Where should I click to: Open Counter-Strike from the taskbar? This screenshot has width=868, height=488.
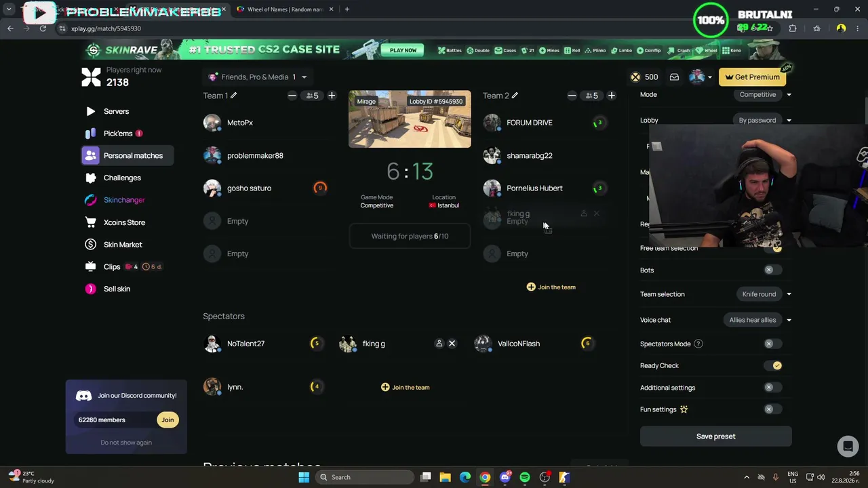564,477
